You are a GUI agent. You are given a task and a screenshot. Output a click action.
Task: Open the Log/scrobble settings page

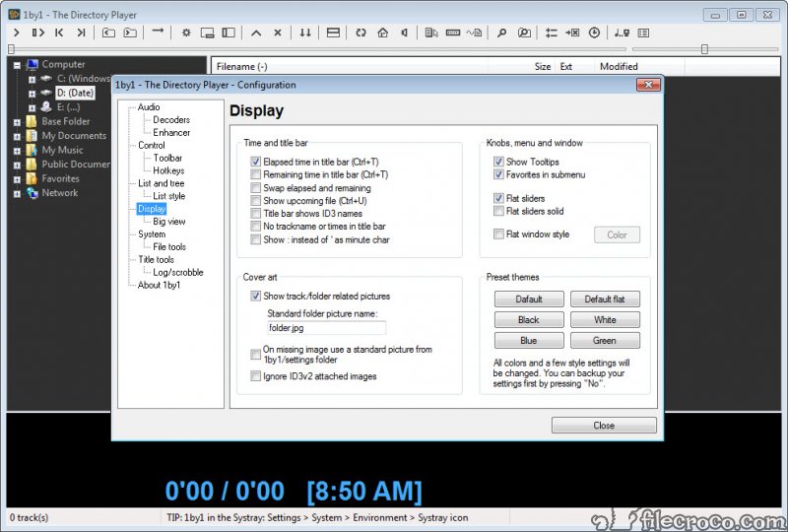(x=178, y=272)
